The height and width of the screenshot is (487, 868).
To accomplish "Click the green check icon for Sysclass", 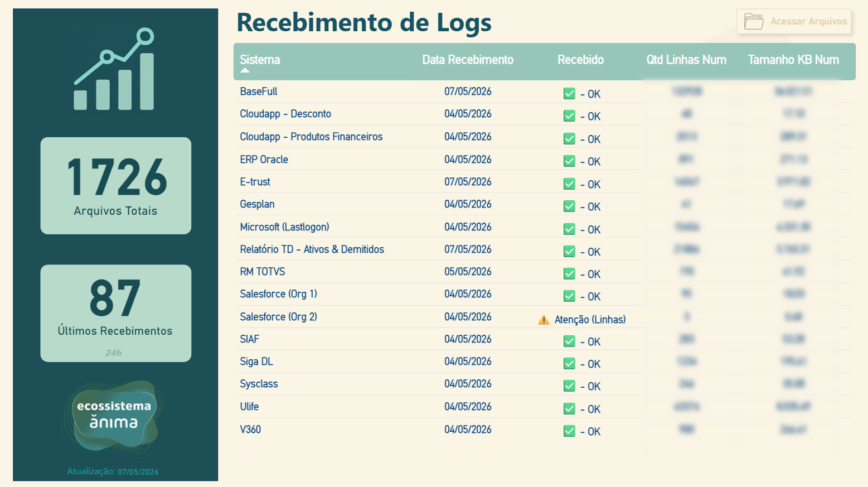I will [569, 386].
